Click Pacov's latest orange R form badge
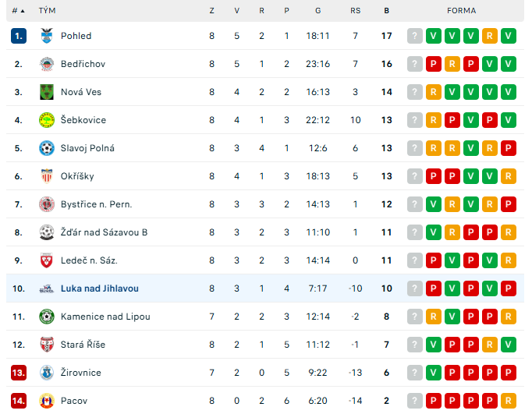This screenshot has height=414, width=532. pyautogui.click(x=509, y=401)
